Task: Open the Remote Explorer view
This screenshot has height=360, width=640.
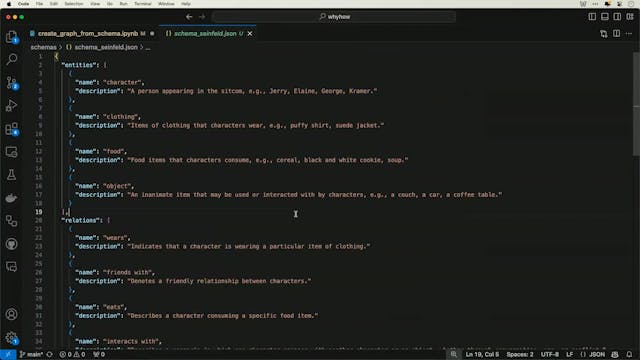Action: [11, 152]
